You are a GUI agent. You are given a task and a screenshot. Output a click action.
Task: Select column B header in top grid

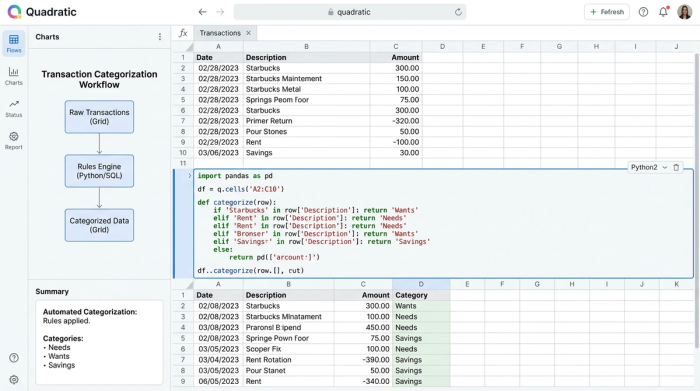click(x=306, y=46)
